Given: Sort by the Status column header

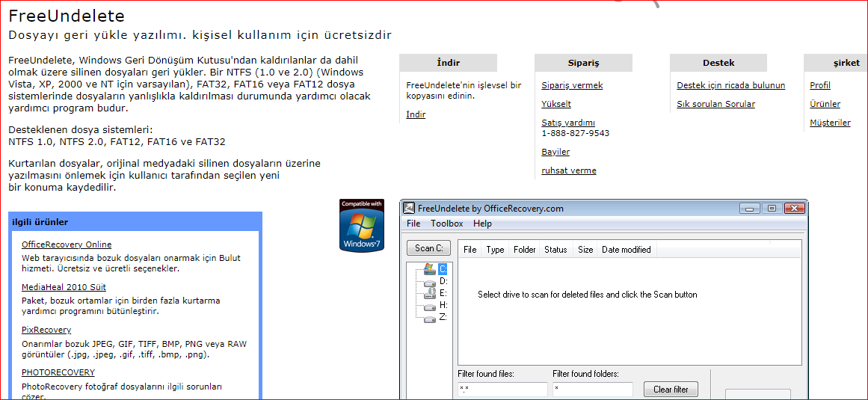Looking at the screenshot, I should (555, 250).
